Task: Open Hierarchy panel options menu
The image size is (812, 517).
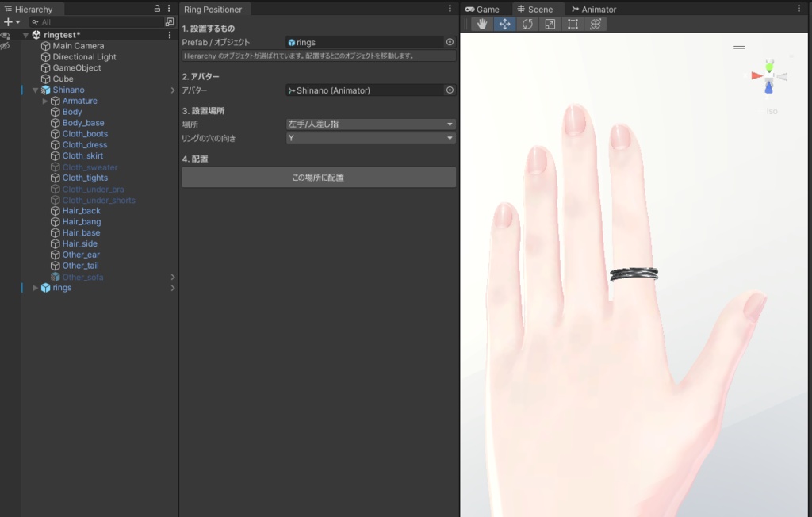Action: click(169, 8)
